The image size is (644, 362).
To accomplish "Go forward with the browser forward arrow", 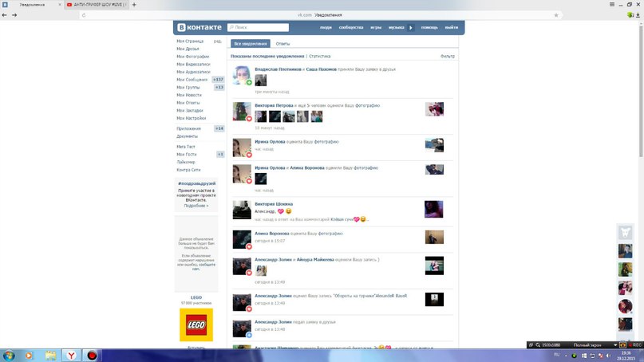I will coord(14,15).
